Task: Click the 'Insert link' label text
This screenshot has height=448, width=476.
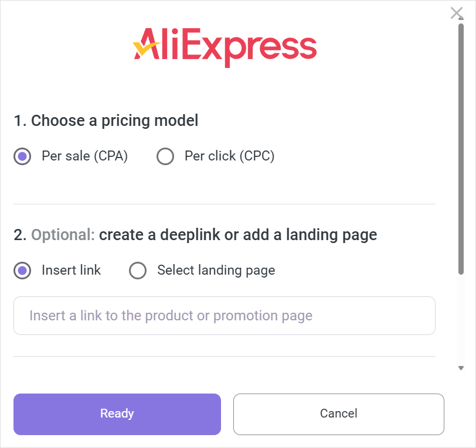Action: pos(71,271)
